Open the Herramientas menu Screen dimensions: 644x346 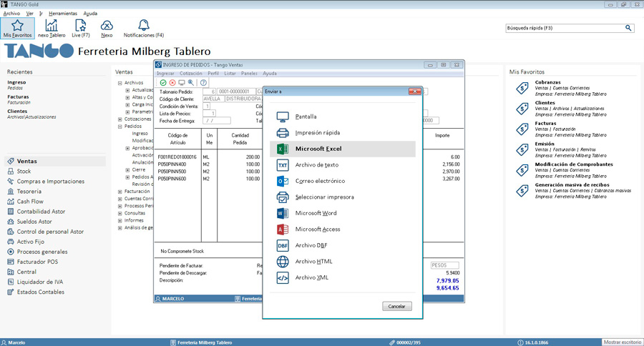63,14
